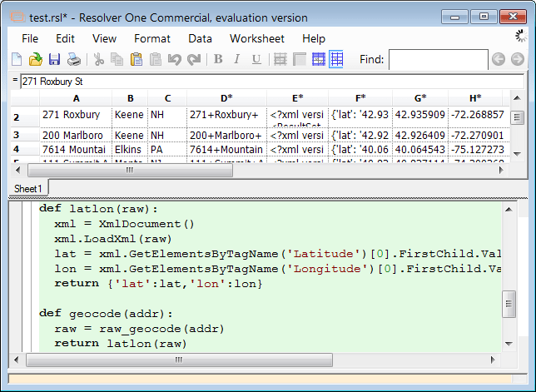
Task: Select row 2 header
Action: (x=25, y=117)
